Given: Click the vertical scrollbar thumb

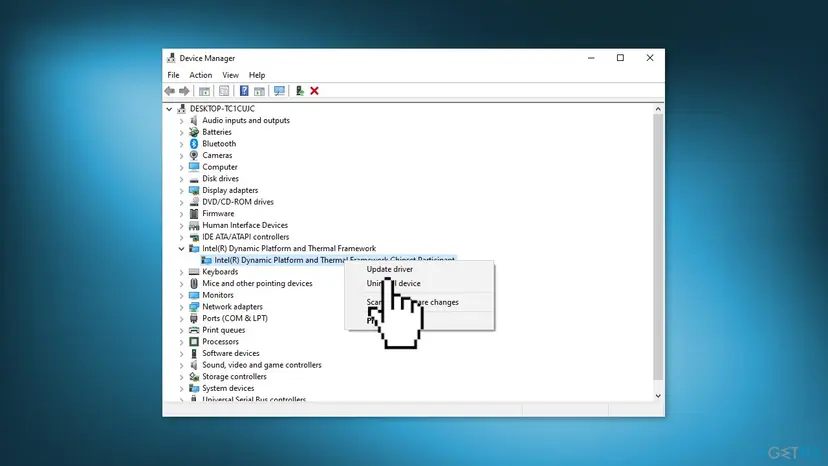Looking at the screenshot, I should 658,247.
